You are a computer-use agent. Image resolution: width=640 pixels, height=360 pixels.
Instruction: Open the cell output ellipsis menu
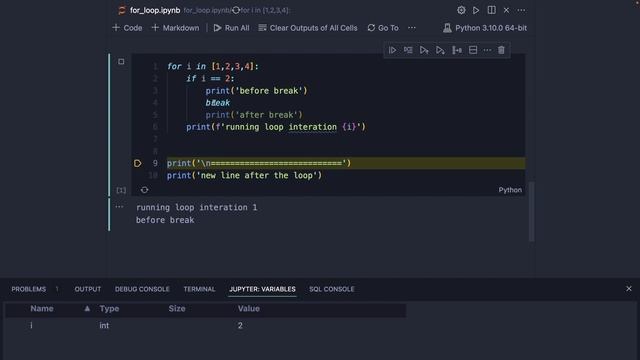click(x=119, y=207)
